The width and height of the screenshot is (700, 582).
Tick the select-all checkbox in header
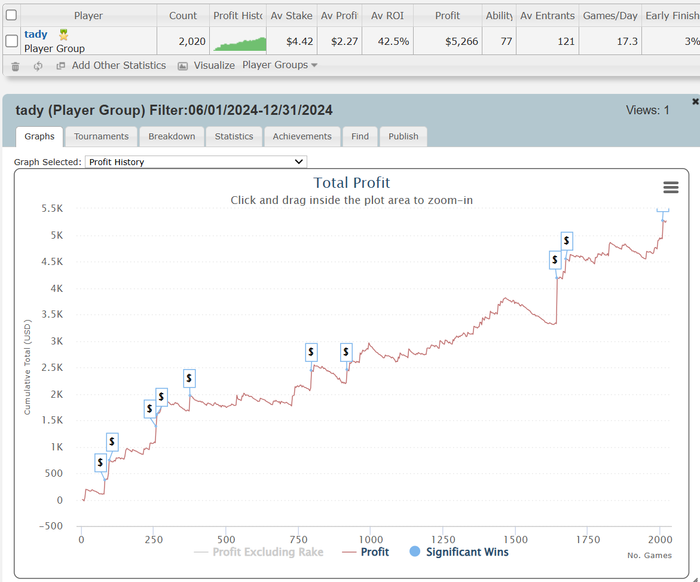tap(11, 16)
